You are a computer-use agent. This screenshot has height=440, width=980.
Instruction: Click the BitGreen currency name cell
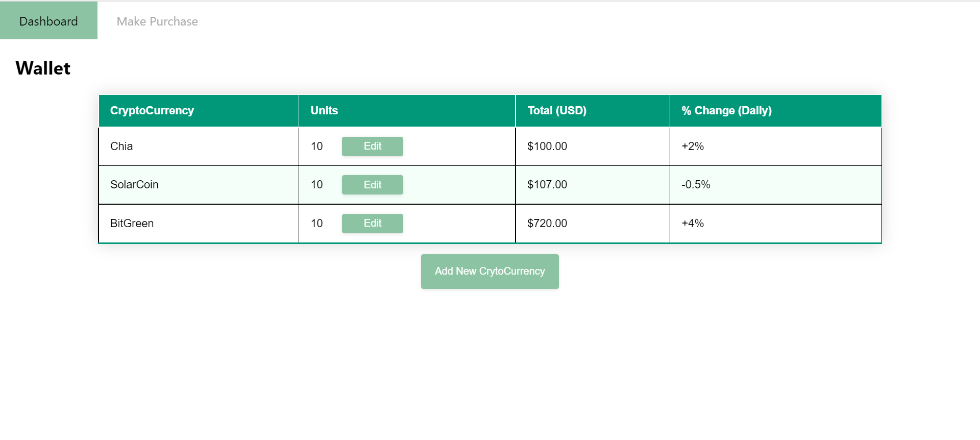coord(199,224)
